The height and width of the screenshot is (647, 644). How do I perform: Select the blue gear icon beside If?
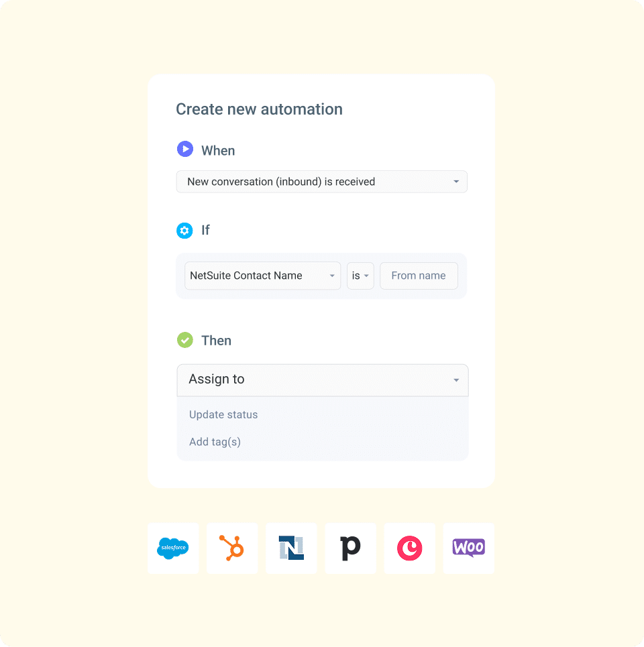[184, 231]
